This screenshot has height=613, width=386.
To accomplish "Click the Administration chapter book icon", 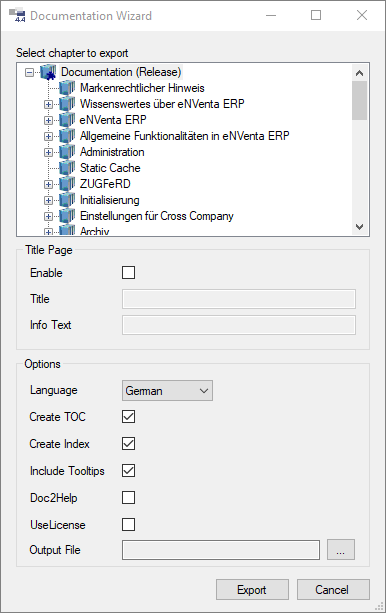I will (x=67, y=152).
